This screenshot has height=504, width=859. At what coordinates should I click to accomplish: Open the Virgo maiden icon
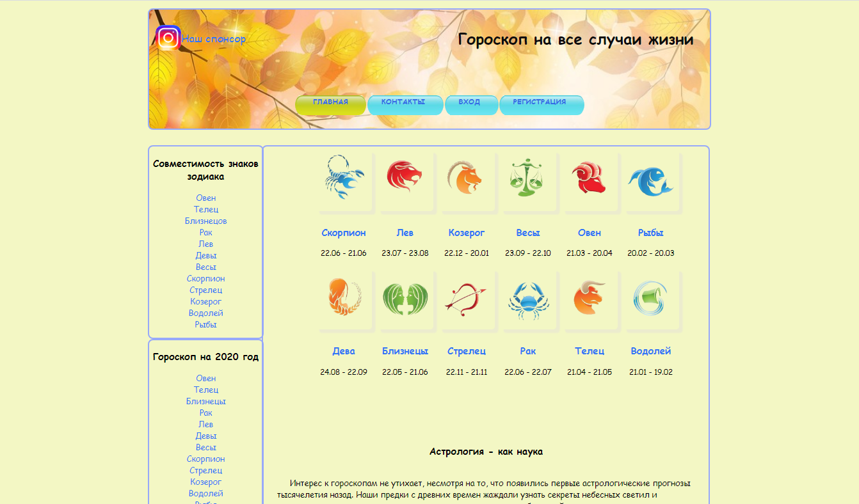tap(344, 296)
